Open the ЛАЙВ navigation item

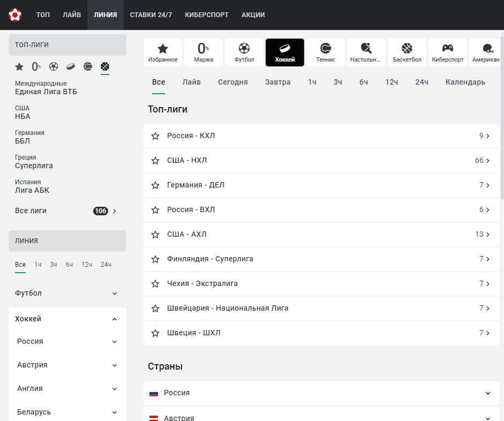tap(72, 15)
